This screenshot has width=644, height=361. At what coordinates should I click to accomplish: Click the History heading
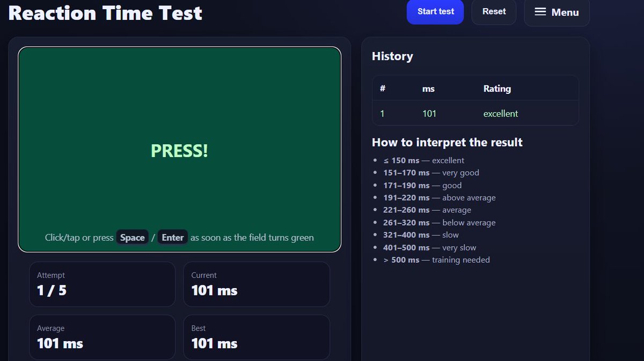coord(392,56)
